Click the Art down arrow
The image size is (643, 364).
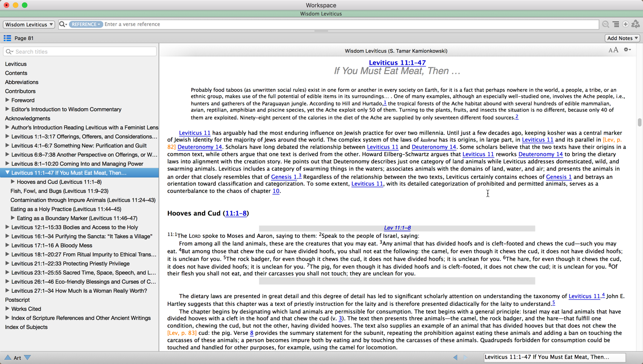(x=28, y=358)
